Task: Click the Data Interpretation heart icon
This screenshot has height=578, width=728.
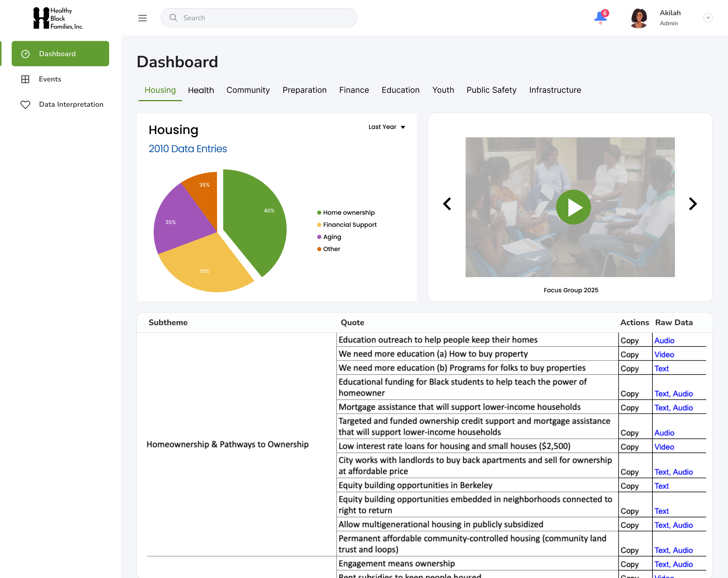Action: [x=25, y=104]
